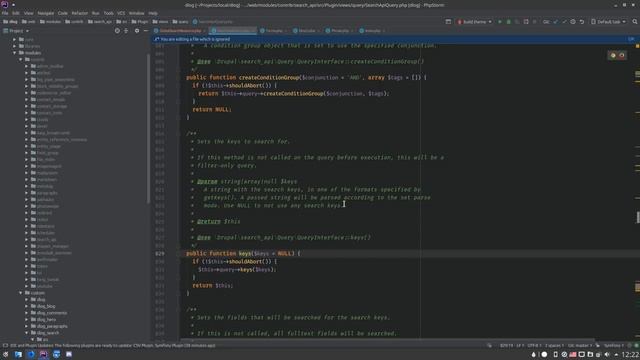Viewport: 640px width, 360px height.
Task: Open Project panel gear settings
Action: (137, 31)
